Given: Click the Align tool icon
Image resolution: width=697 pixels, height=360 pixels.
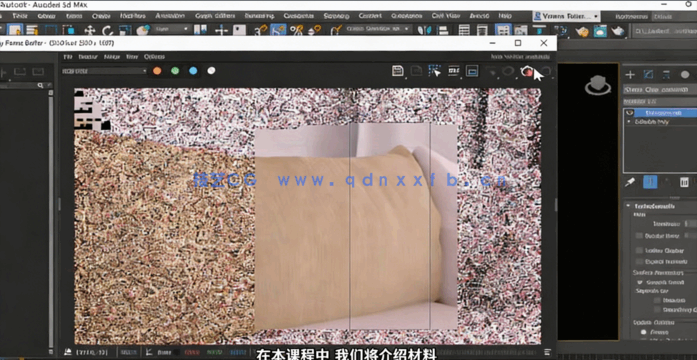Looking at the screenshot, I should (x=442, y=30).
